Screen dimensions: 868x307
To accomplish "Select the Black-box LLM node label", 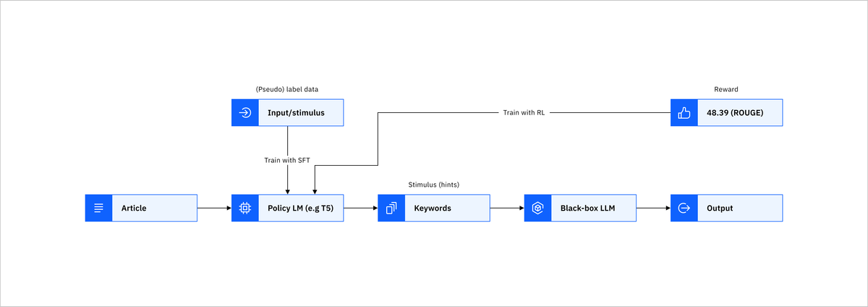I will [x=587, y=208].
